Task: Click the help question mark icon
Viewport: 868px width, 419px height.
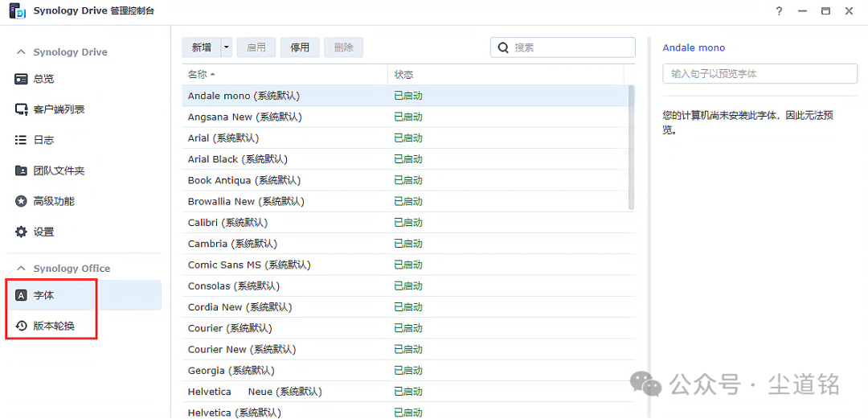Action: click(x=779, y=11)
